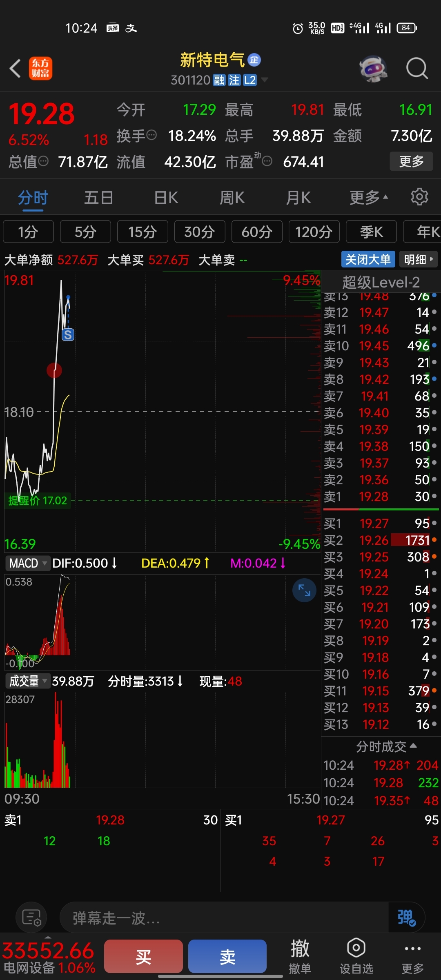Tap the 注 registration tag
Image resolution: width=441 pixels, height=980 pixels.
pyautogui.click(x=234, y=80)
